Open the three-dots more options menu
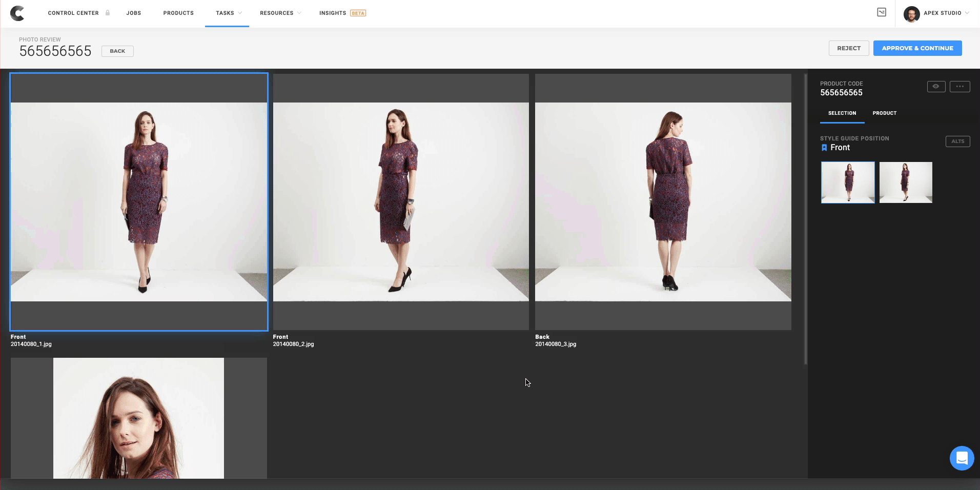 click(x=959, y=87)
